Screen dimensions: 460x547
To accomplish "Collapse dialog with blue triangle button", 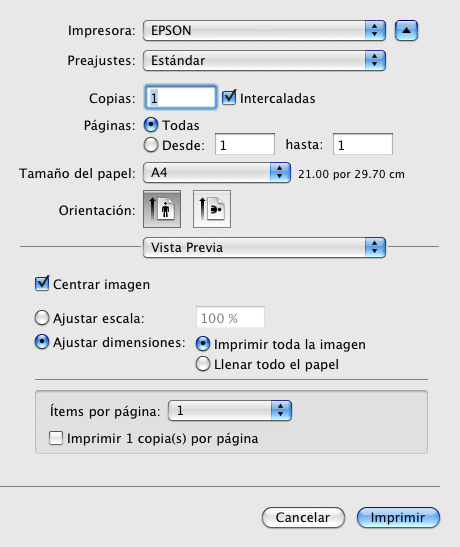I will [406, 31].
